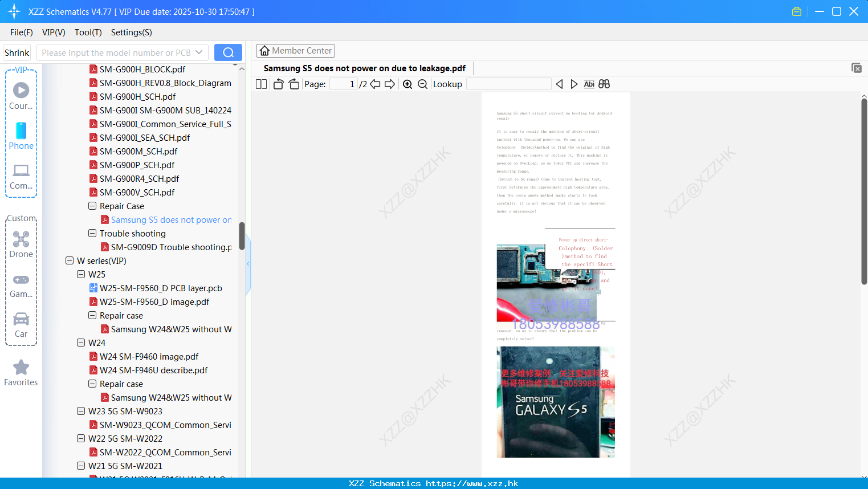This screenshot has width=868, height=489.
Task: Collapse W23 5G SM-W9023 node
Action: tap(81, 411)
